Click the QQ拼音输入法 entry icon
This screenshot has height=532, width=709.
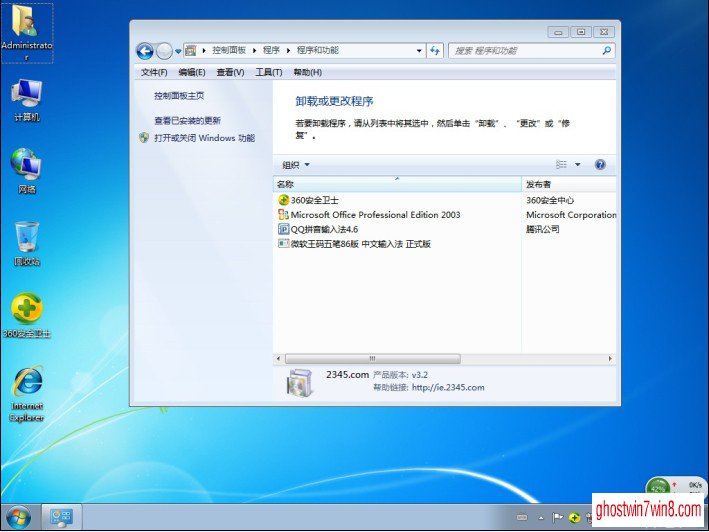click(283, 229)
